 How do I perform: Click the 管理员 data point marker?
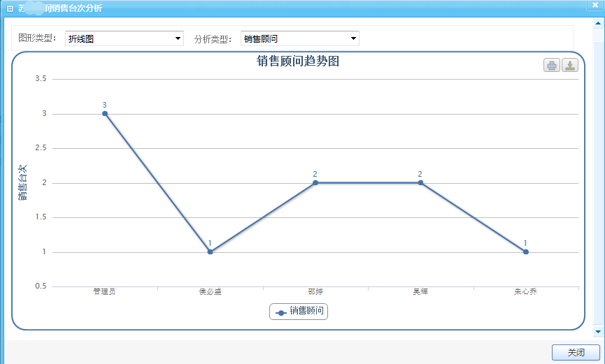coord(105,113)
